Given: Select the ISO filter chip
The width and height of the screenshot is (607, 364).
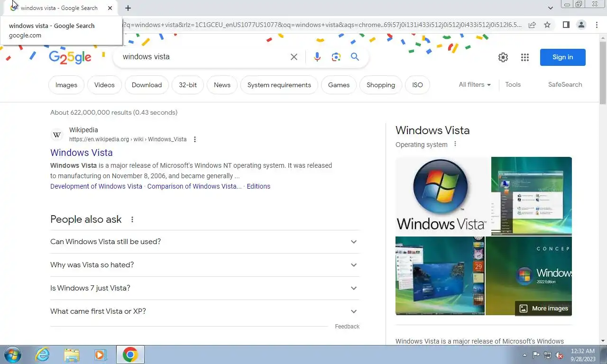Looking at the screenshot, I should tap(417, 85).
